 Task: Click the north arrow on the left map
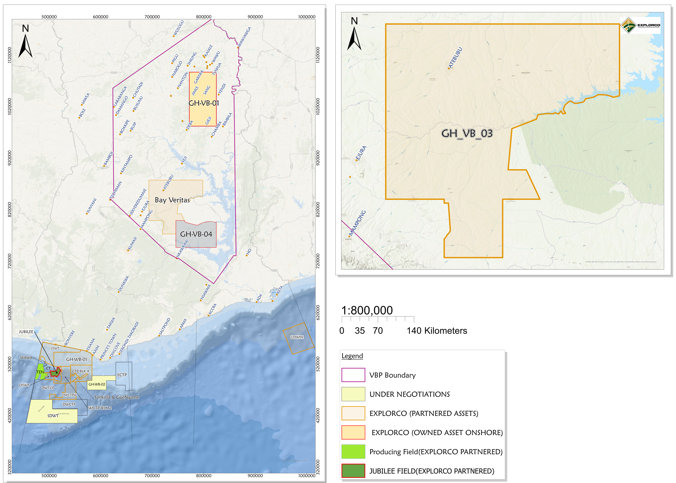coord(27,48)
